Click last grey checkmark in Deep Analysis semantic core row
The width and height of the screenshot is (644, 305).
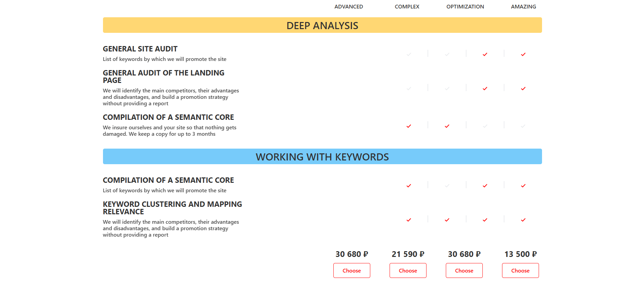coord(523,126)
